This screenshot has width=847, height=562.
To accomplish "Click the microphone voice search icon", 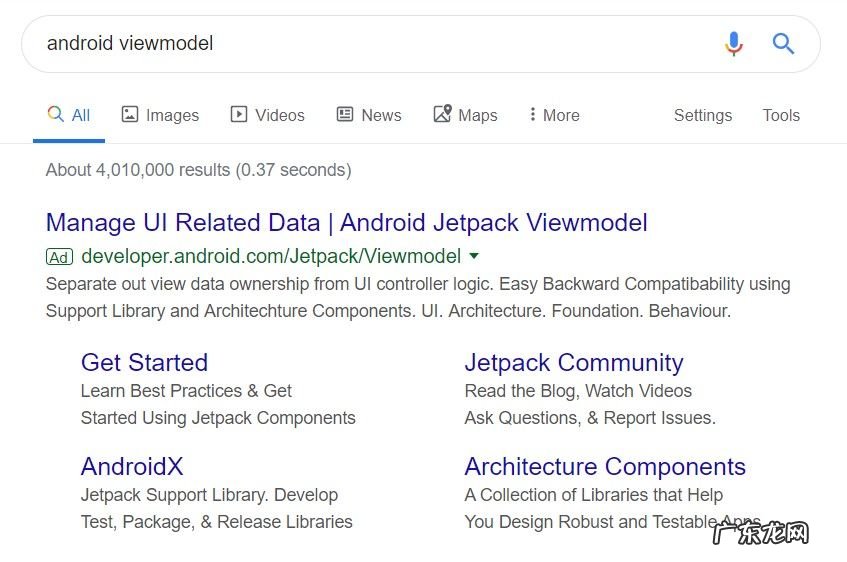I will point(734,44).
